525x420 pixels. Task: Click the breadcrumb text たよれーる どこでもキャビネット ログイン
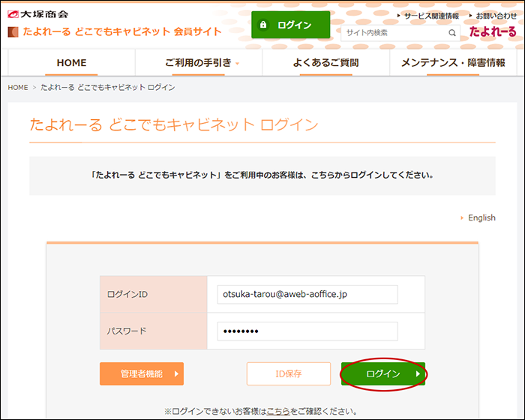pos(108,88)
